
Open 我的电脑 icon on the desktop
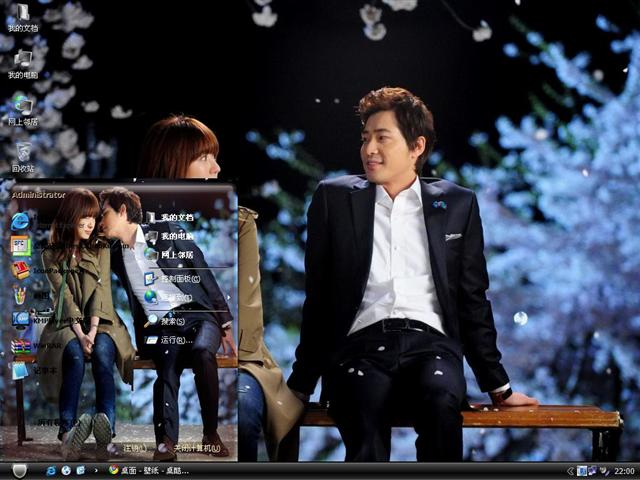point(23,64)
